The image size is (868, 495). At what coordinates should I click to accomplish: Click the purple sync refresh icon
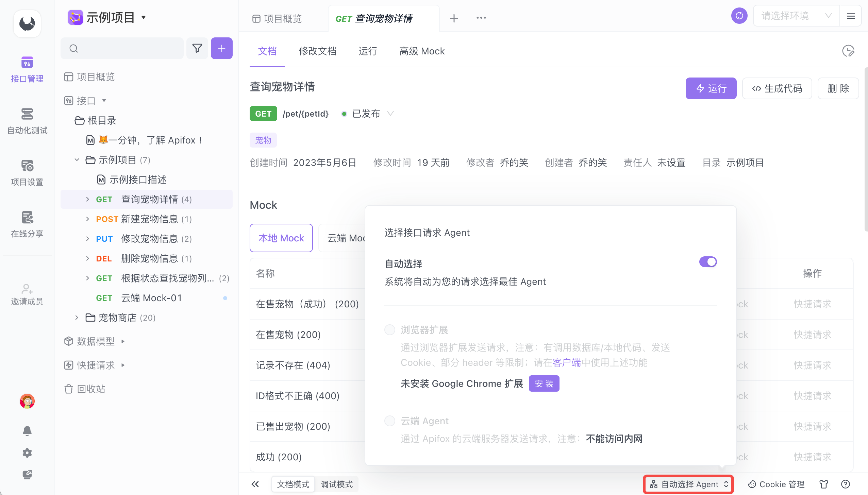[739, 16]
